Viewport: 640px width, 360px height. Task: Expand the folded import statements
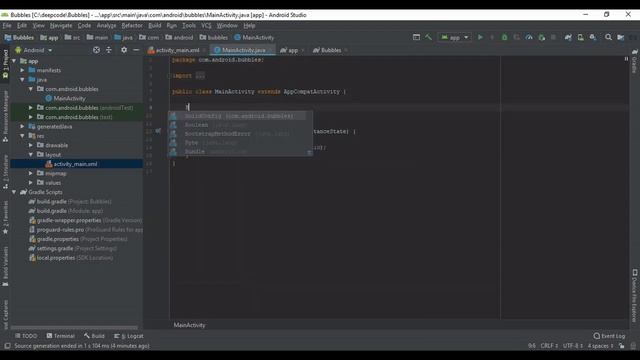pyautogui.click(x=200, y=76)
